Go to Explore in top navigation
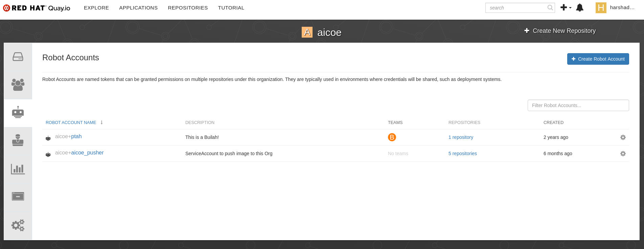The height and width of the screenshot is (249, 644). [96, 8]
